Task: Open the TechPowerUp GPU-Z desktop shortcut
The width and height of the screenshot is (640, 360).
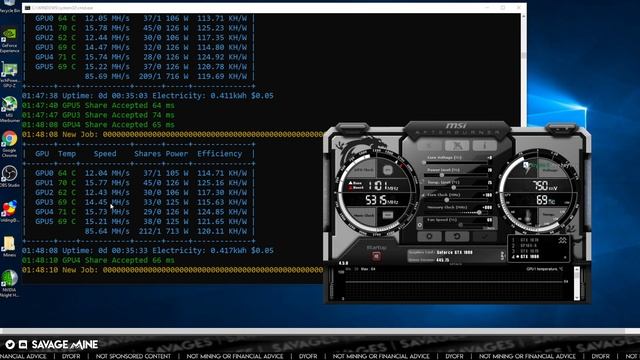Action: click(9, 75)
